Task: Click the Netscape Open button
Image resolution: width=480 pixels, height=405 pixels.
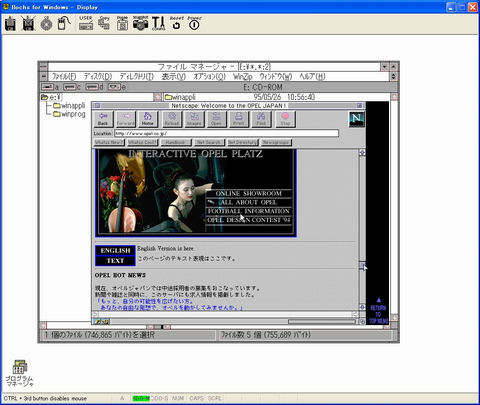Action: pyautogui.click(x=216, y=119)
